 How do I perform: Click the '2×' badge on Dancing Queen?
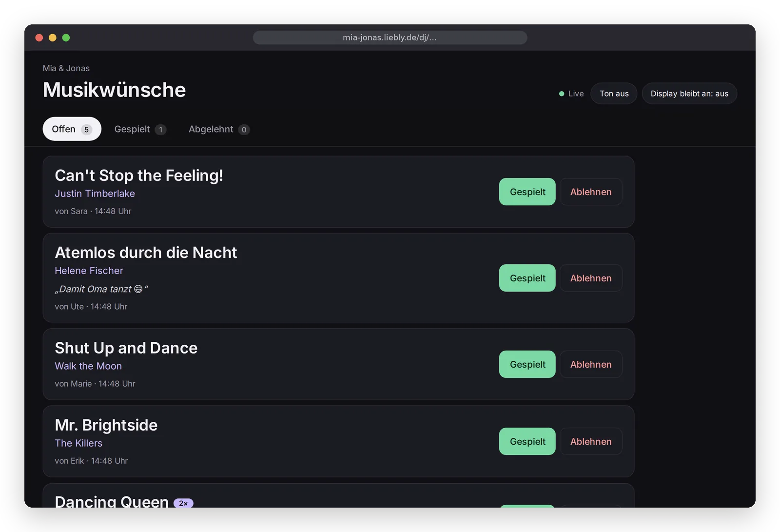click(x=183, y=503)
